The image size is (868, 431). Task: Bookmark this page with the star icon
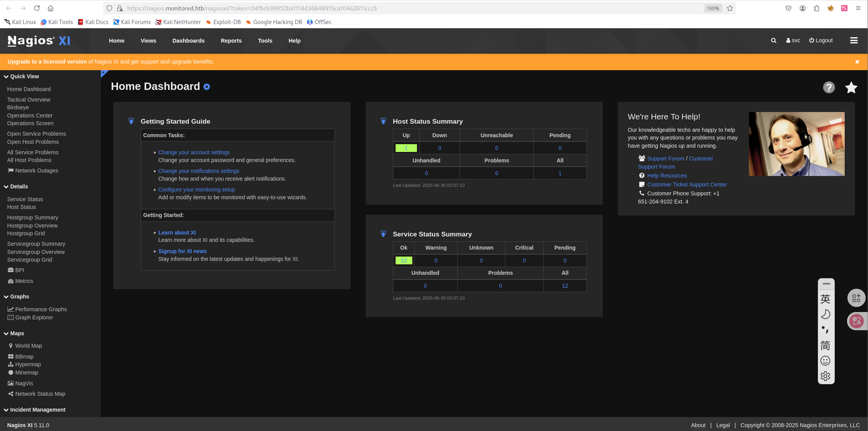[730, 8]
